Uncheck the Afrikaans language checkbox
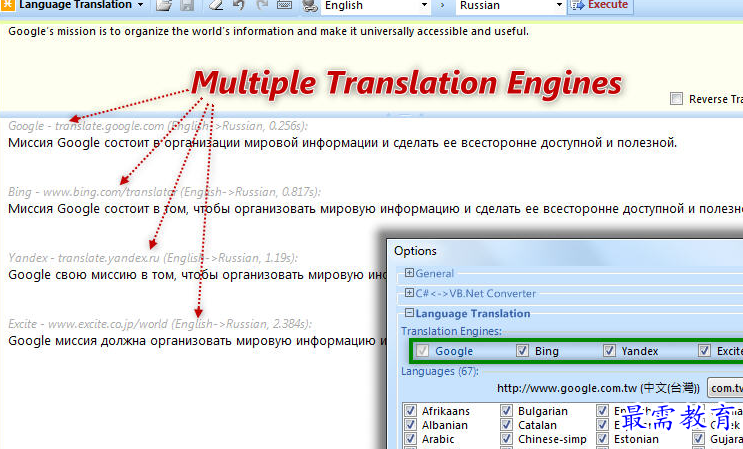This screenshot has width=743, height=449. tap(410, 411)
